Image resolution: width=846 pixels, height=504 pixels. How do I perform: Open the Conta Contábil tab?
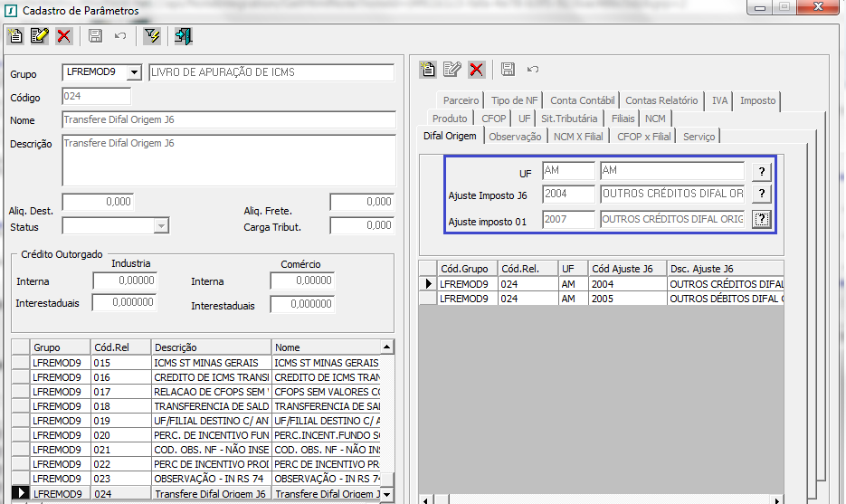click(582, 100)
